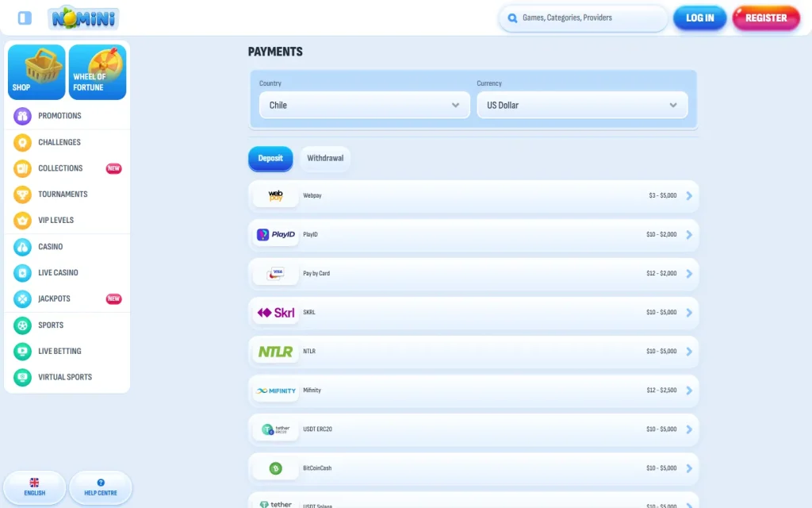
Task: Open Tournaments menu item
Action: pos(63,194)
